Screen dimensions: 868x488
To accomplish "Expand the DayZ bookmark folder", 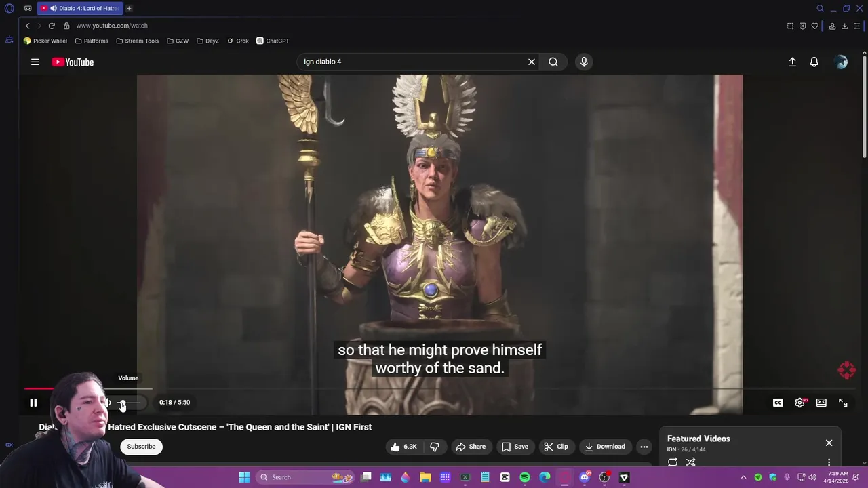I will (x=208, y=41).
